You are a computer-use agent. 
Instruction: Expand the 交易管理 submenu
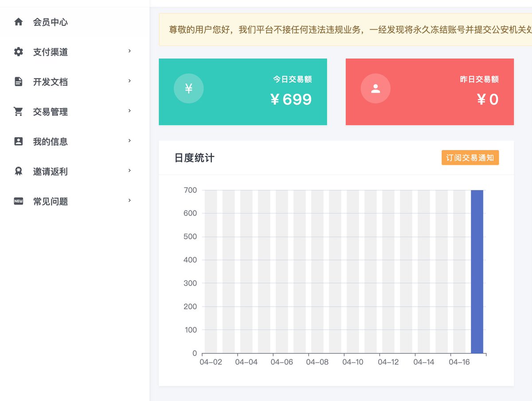pyautogui.click(x=129, y=111)
